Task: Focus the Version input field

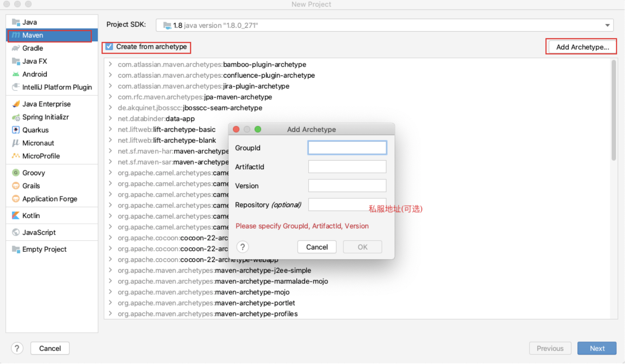Action: pyautogui.click(x=347, y=186)
